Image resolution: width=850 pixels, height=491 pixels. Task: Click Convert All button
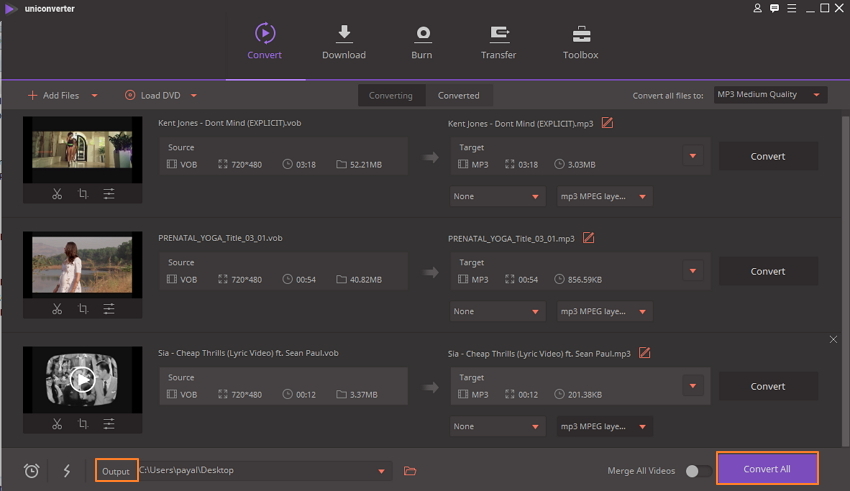[x=767, y=468]
